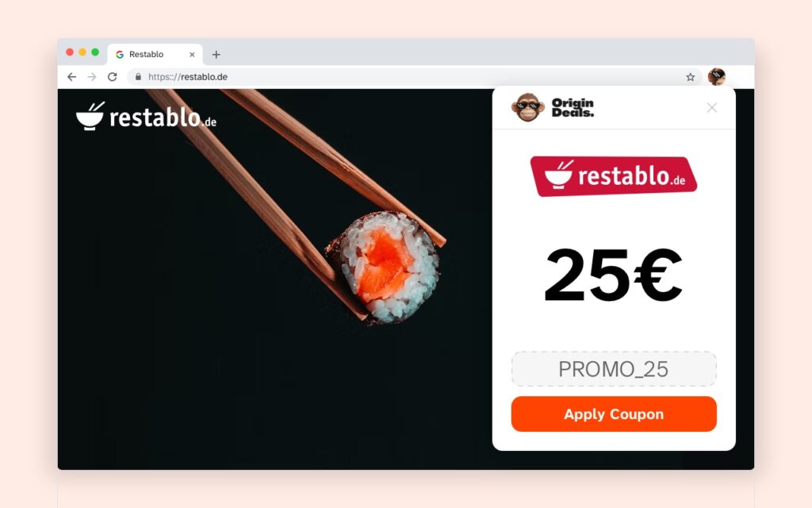The image size is (812, 508).
Task: Click the sushi roll image
Action: (x=384, y=267)
